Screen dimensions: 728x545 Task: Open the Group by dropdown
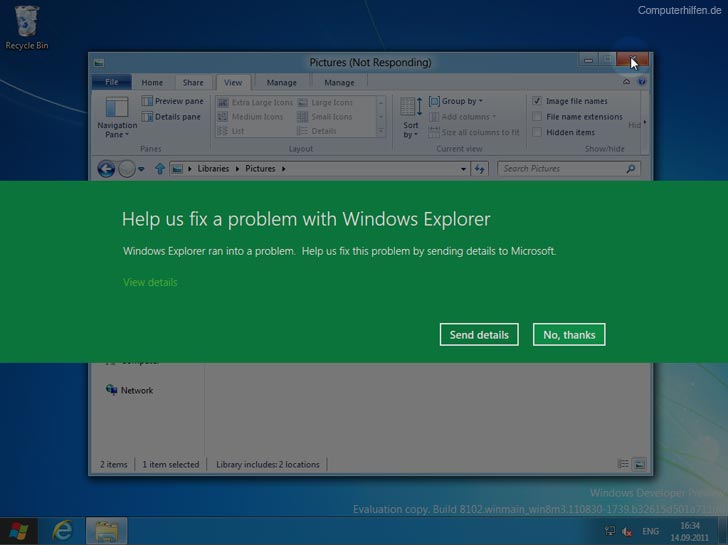pyautogui.click(x=456, y=101)
